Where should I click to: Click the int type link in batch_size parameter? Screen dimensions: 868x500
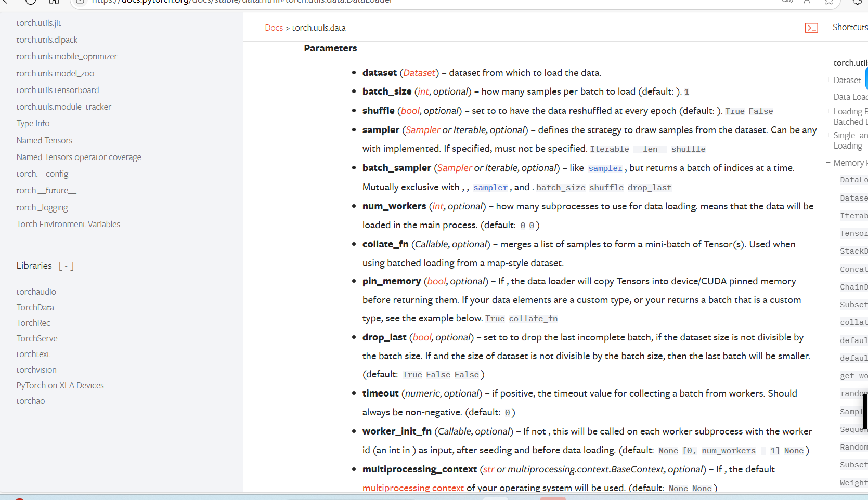click(x=423, y=92)
